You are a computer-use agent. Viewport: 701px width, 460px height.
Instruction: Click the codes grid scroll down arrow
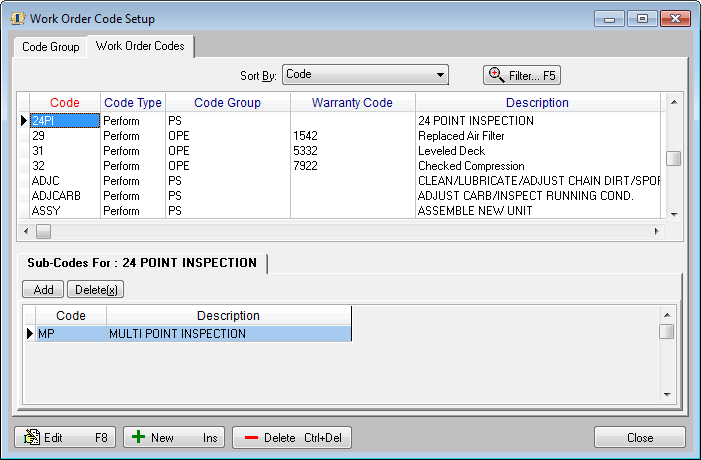point(674,215)
